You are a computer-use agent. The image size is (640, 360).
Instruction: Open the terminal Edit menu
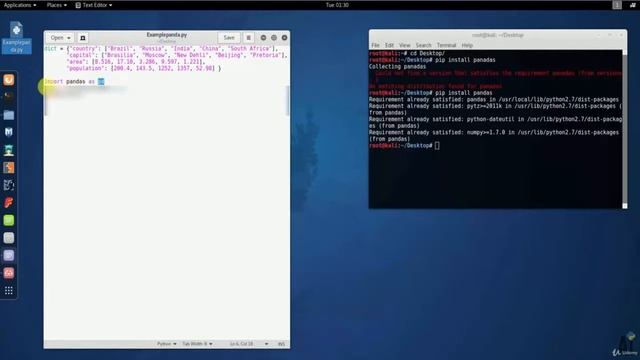tap(389, 45)
